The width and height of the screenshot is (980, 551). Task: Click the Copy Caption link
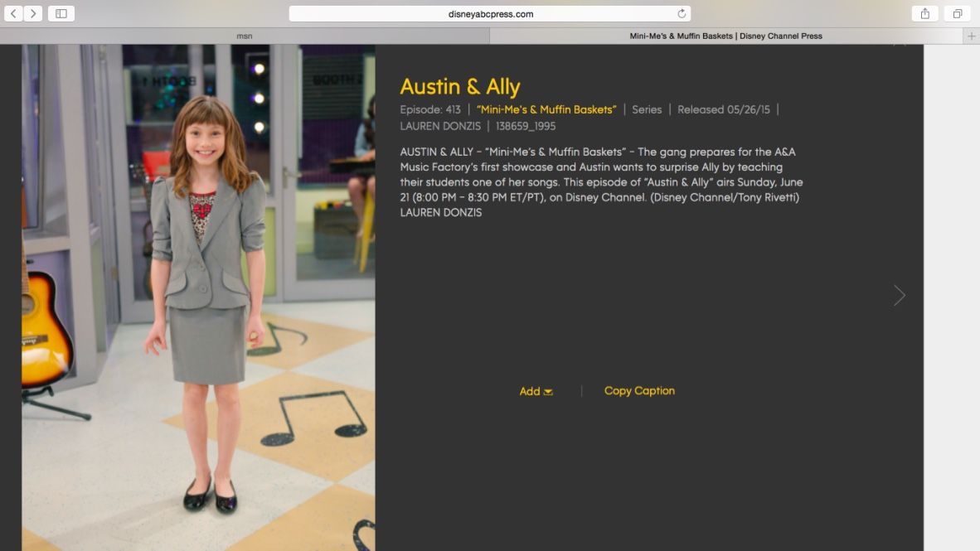[x=639, y=390]
